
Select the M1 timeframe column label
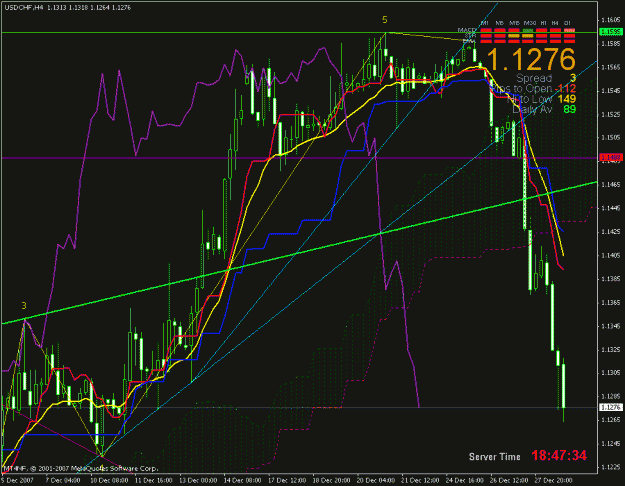point(485,23)
